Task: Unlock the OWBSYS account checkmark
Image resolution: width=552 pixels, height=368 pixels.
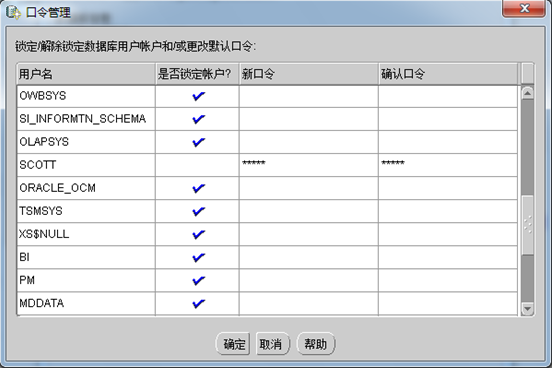Action: pyautogui.click(x=199, y=96)
